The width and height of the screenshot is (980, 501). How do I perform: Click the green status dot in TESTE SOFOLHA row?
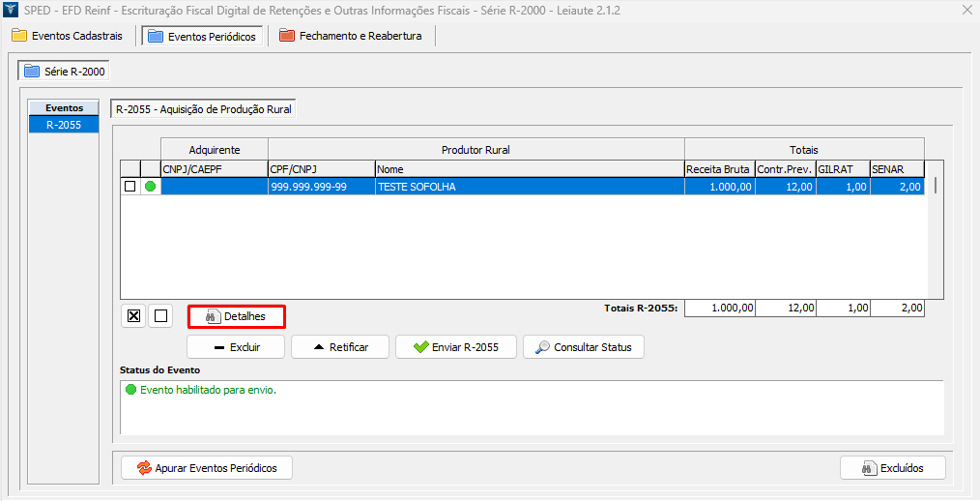[x=150, y=187]
